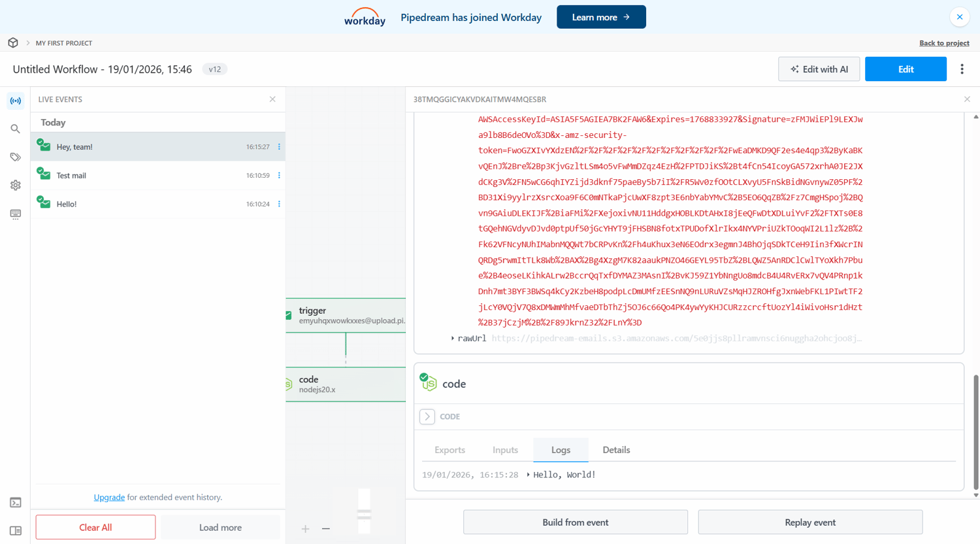Select the code nodejs20.x node
This screenshot has width=980, height=544.
346,384
